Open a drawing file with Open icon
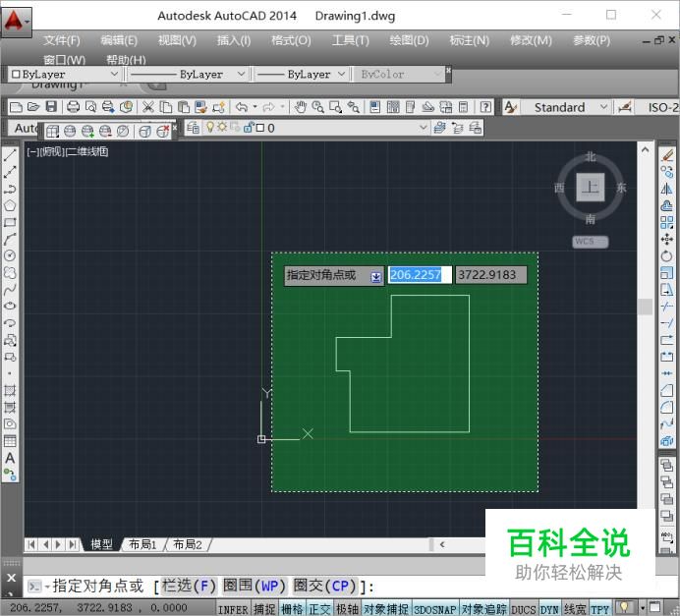680x616 pixels. (33, 107)
